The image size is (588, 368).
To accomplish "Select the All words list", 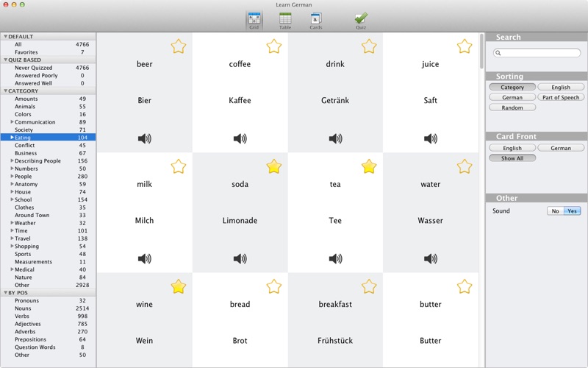I will [x=48, y=44].
